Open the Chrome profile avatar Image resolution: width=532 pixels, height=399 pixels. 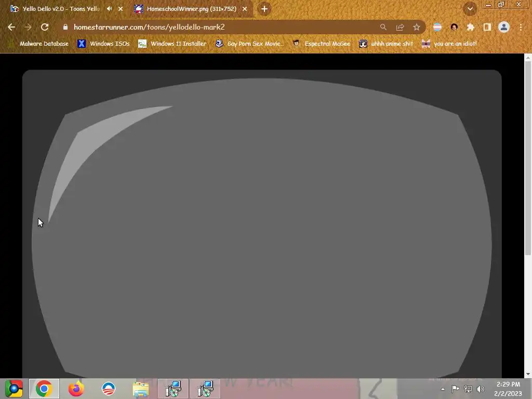pos(504,27)
